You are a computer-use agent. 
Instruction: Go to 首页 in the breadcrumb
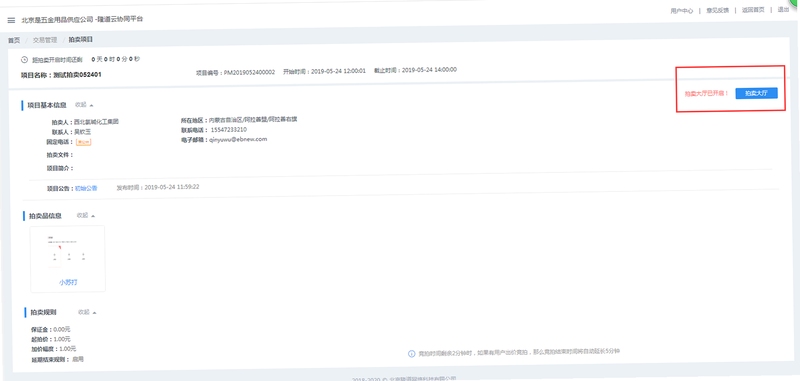pyautogui.click(x=14, y=40)
